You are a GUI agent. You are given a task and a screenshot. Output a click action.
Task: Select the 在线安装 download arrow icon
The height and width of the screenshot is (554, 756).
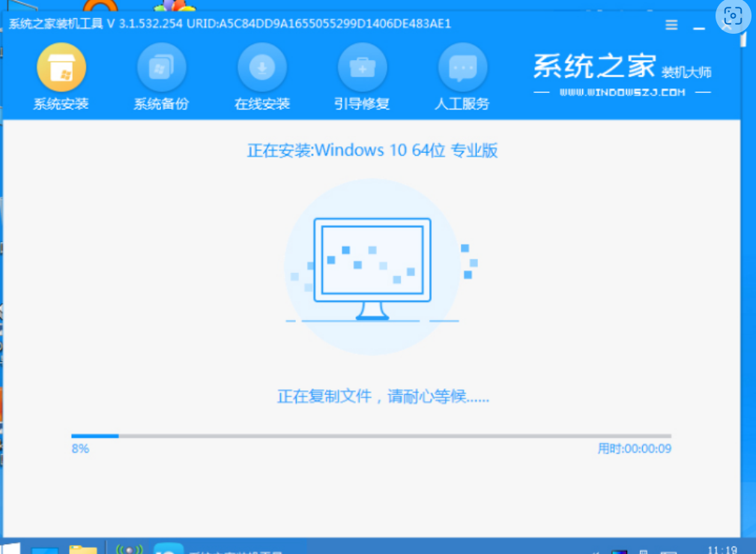point(261,68)
